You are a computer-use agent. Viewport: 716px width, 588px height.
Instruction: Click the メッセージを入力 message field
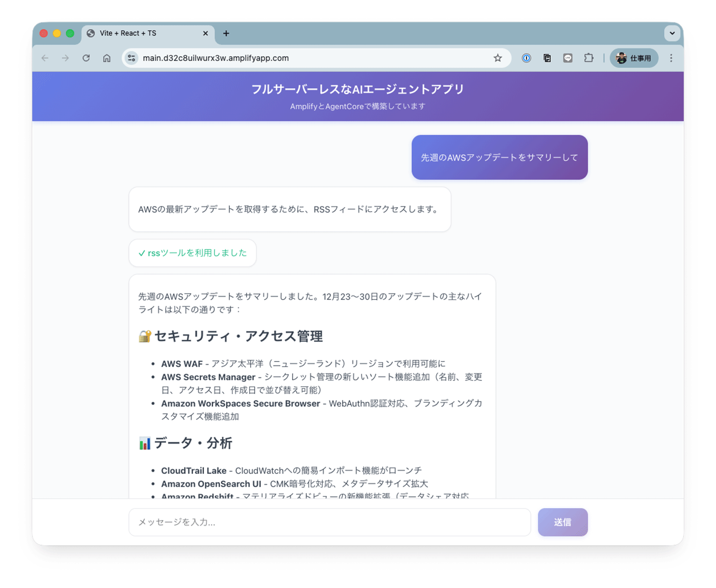tap(330, 522)
